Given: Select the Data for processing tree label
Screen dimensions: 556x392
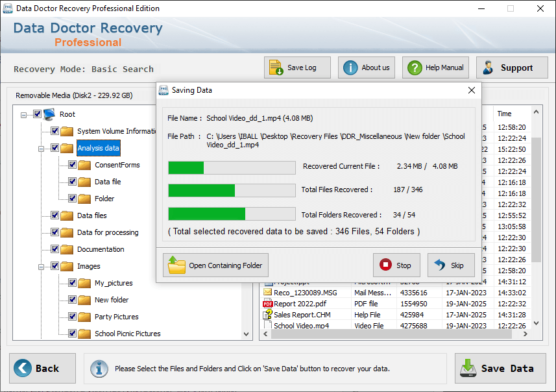Looking at the screenshot, I should coord(108,232).
